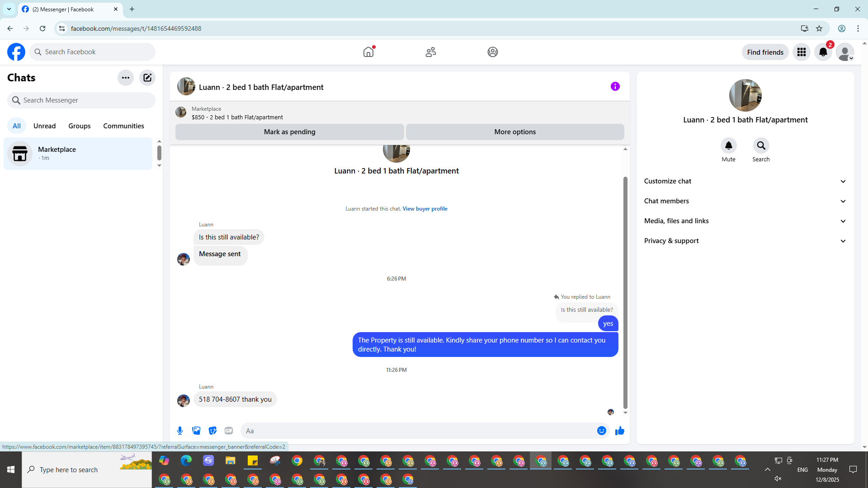The height and width of the screenshot is (488, 868).
Task: Open a new browser tab
Action: 132,9
